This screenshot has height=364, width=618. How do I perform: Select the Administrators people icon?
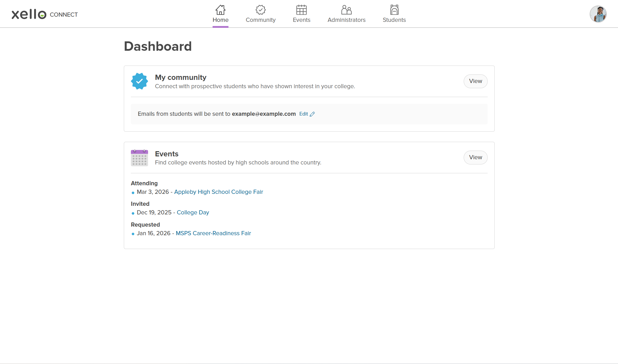click(x=346, y=10)
